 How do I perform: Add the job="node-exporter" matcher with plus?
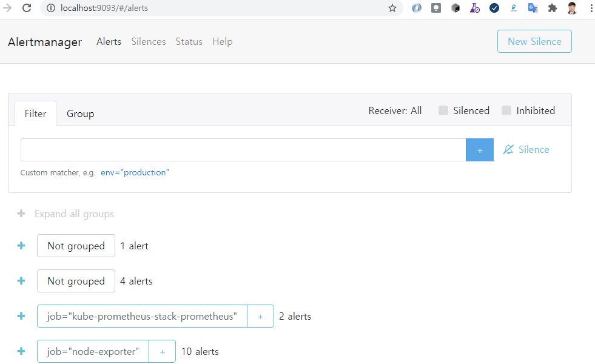tap(162, 351)
